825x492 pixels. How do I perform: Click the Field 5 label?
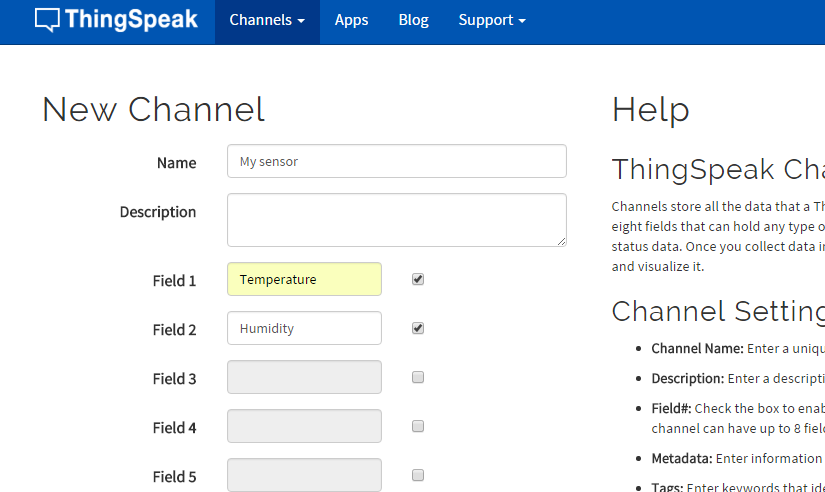[x=174, y=476]
